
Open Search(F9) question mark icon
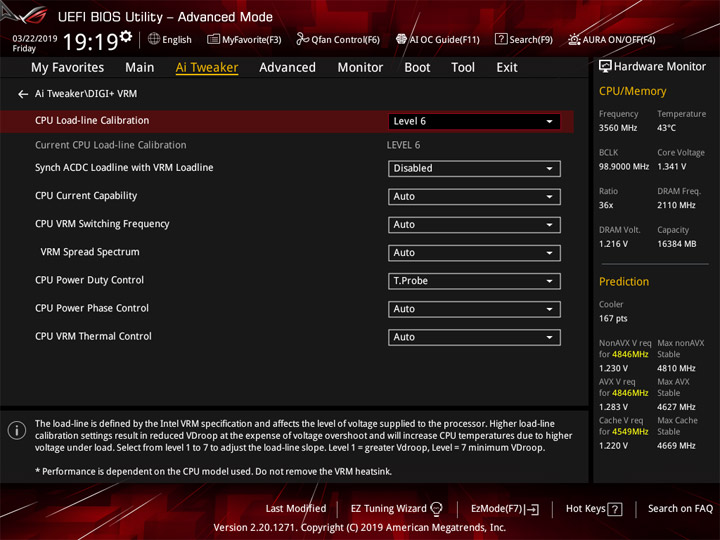pos(501,39)
